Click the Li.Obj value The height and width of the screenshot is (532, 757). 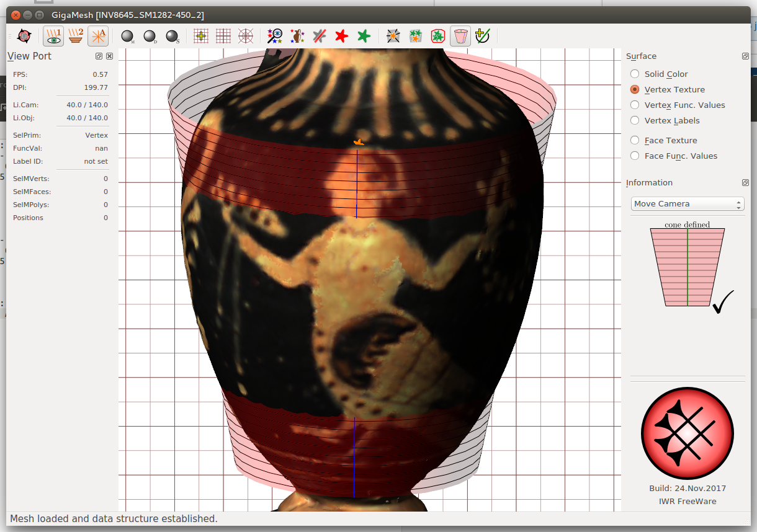pos(87,118)
